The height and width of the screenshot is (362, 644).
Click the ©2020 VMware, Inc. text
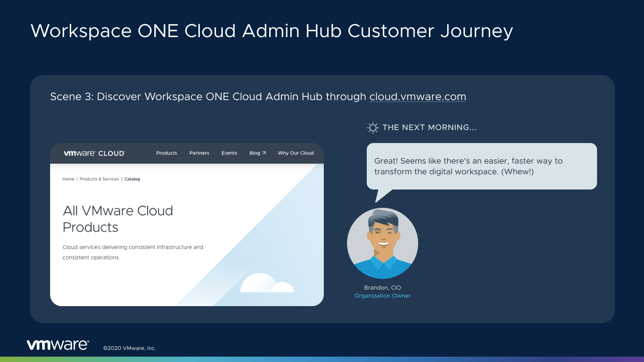click(x=129, y=348)
